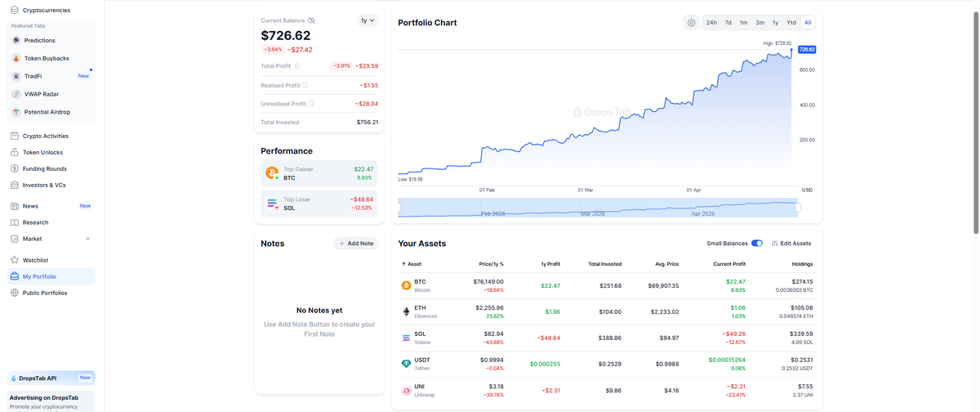Sort by Current Profit column
The height and width of the screenshot is (412, 980).
[729, 264]
